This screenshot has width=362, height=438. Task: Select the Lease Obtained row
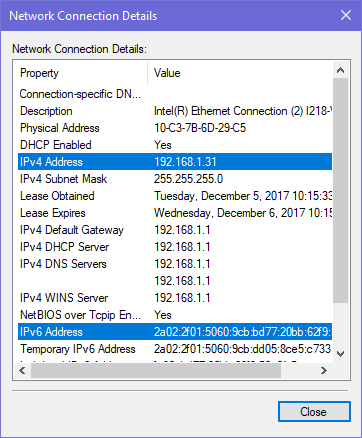(175, 196)
